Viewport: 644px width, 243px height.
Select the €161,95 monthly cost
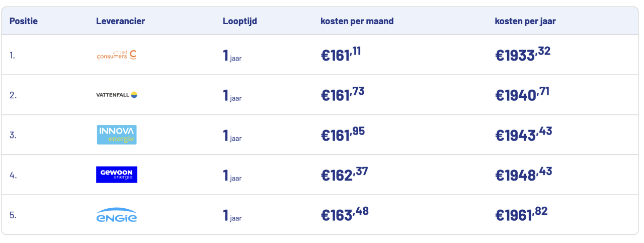343,134
